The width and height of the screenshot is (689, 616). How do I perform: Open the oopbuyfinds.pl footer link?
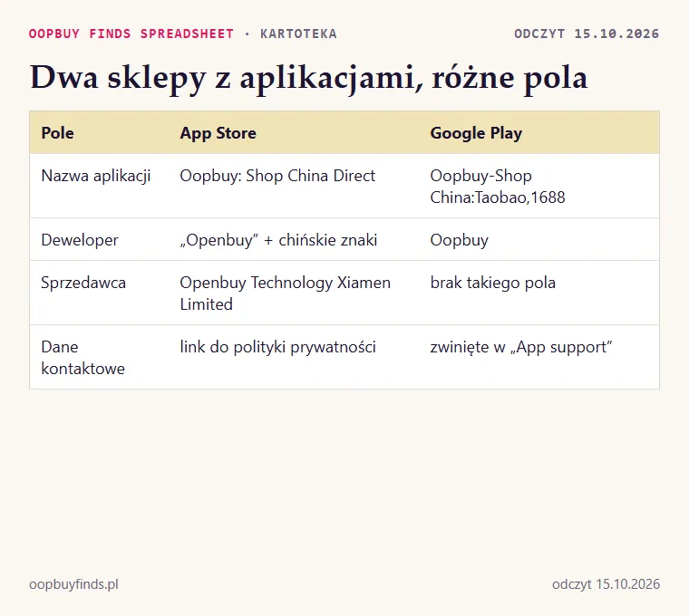coord(73,584)
